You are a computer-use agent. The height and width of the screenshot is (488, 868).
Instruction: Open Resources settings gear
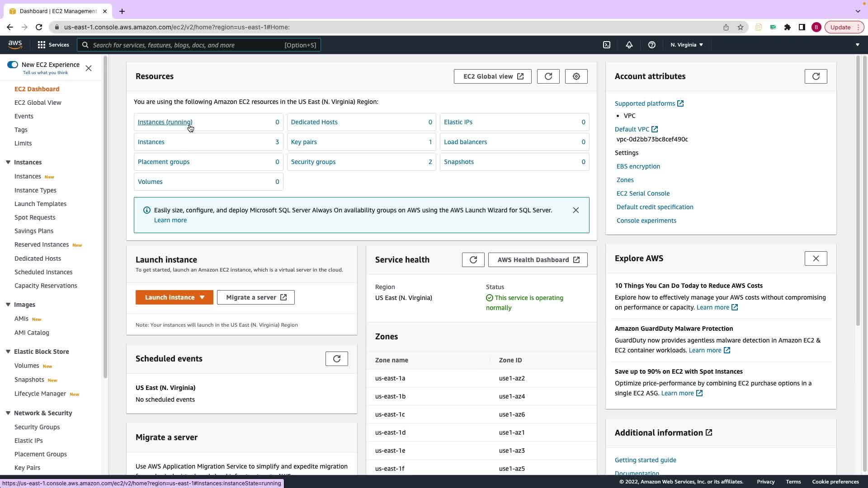pos(576,76)
